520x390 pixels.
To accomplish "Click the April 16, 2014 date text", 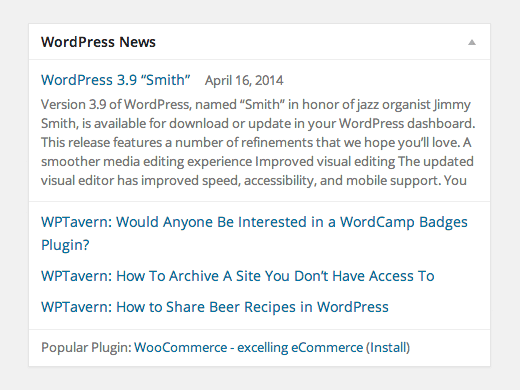I will click(x=244, y=80).
